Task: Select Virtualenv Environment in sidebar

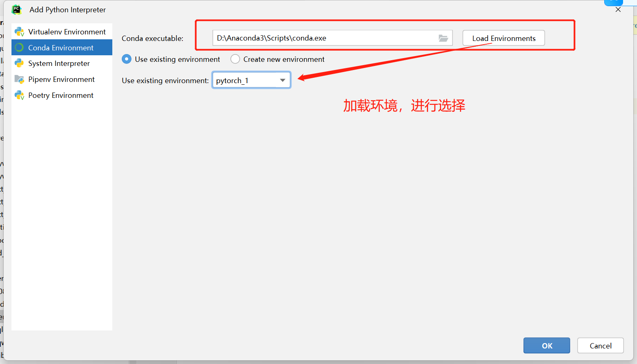Action: point(62,32)
